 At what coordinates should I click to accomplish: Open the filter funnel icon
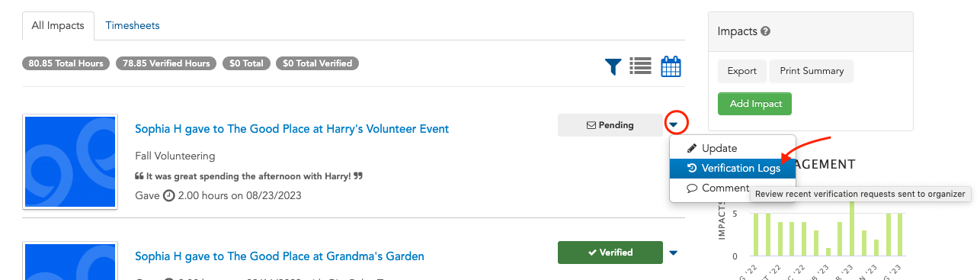(x=613, y=67)
